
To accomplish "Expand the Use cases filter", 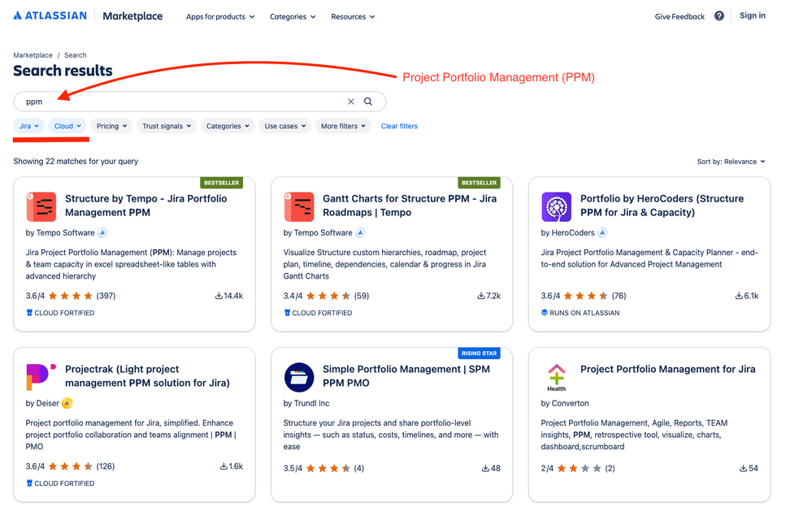I will [284, 126].
